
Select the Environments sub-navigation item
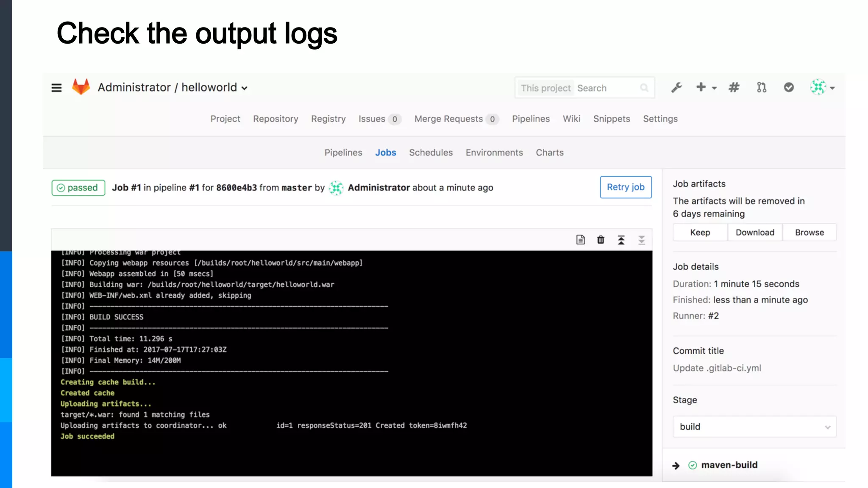pyautogui.click(x=494, y=152)
